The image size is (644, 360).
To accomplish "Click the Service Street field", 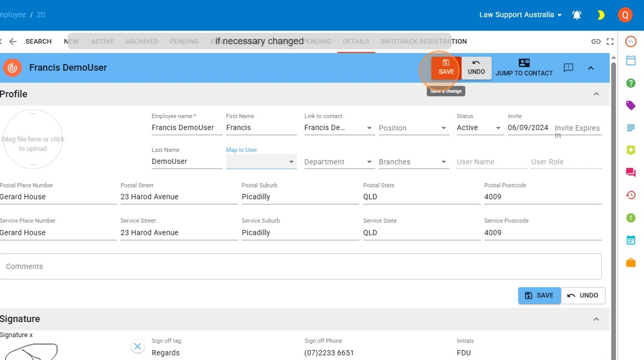I will (179, 232).
